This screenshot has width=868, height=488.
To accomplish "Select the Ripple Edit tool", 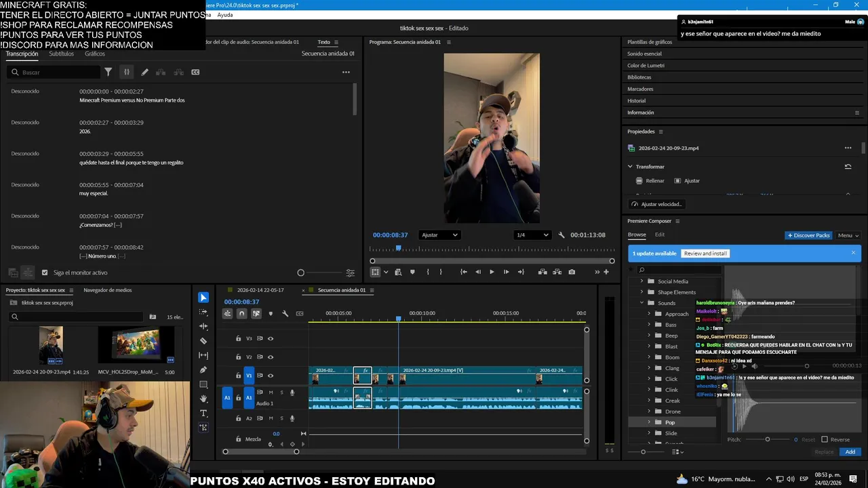I will click(x=203, y=326).
